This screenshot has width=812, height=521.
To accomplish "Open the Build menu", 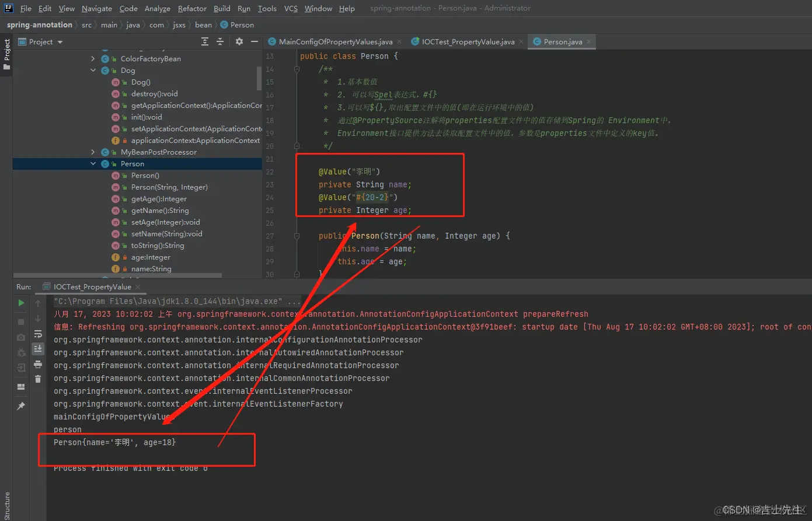I will (x=222, y=8).
